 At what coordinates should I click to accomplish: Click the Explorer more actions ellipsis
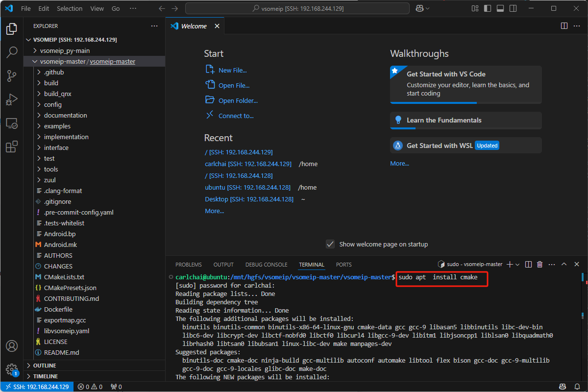[x=154, y=26]
